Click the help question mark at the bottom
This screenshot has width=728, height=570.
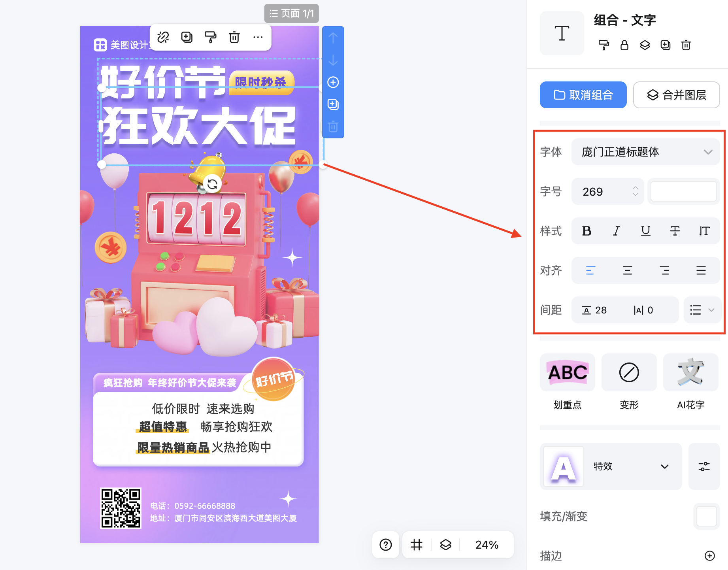click(x=385, y=545)
